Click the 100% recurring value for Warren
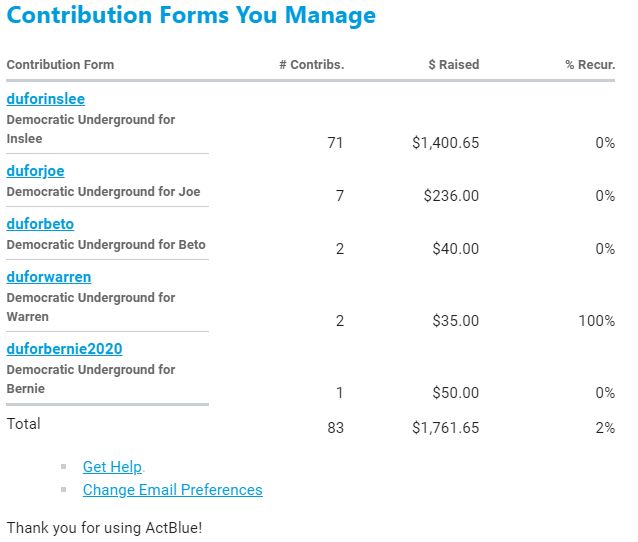 [596, 321]
